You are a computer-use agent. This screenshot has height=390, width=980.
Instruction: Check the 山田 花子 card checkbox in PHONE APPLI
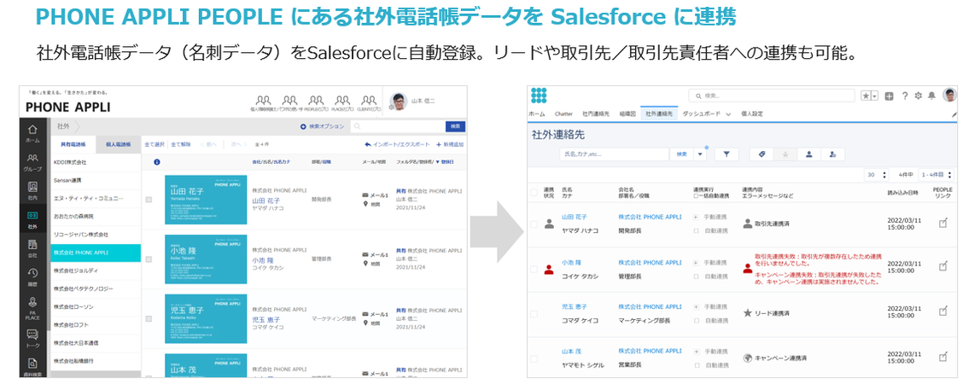click(x=149, y=200)
